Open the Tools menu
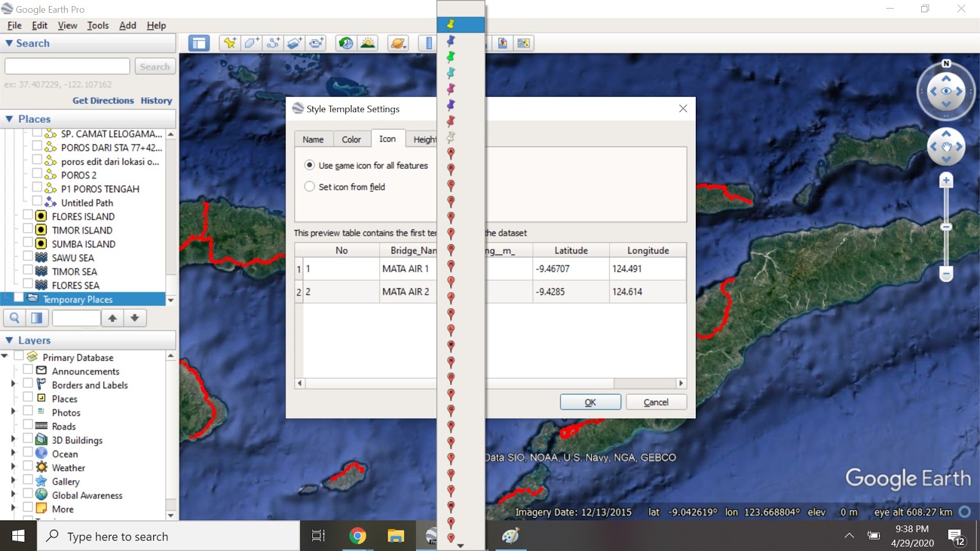 [97, 25]
